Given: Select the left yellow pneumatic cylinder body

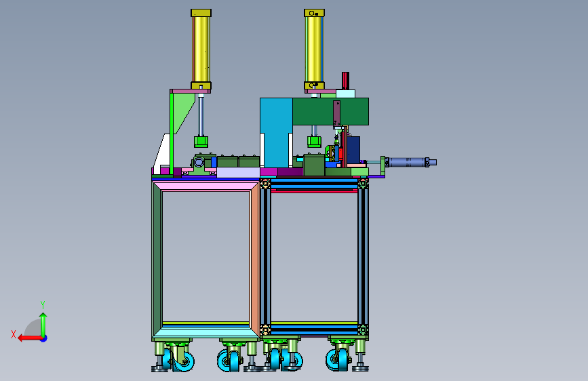Looking at the screenshot, I should pos(201,49).
